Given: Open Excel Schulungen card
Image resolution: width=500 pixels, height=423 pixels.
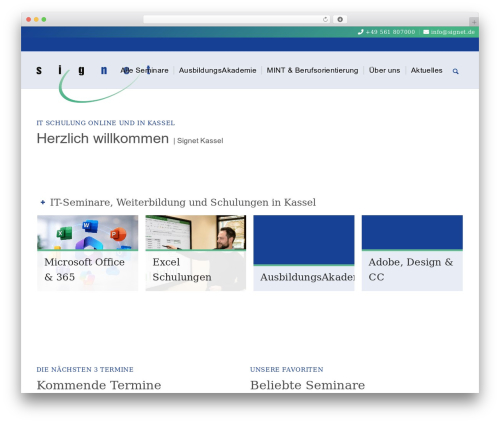Looking at the screenshot, I should [196, 253].
